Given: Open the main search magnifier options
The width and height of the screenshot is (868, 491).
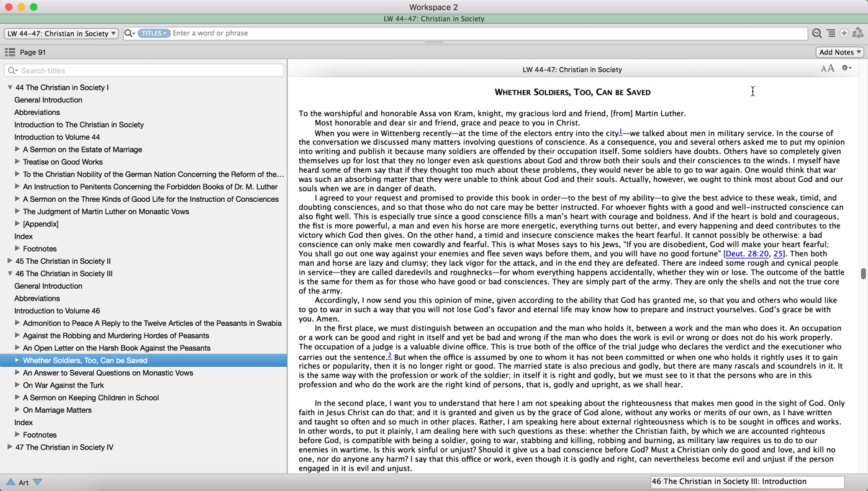Looking at the screenshot, I should click(x=129, y=34).
